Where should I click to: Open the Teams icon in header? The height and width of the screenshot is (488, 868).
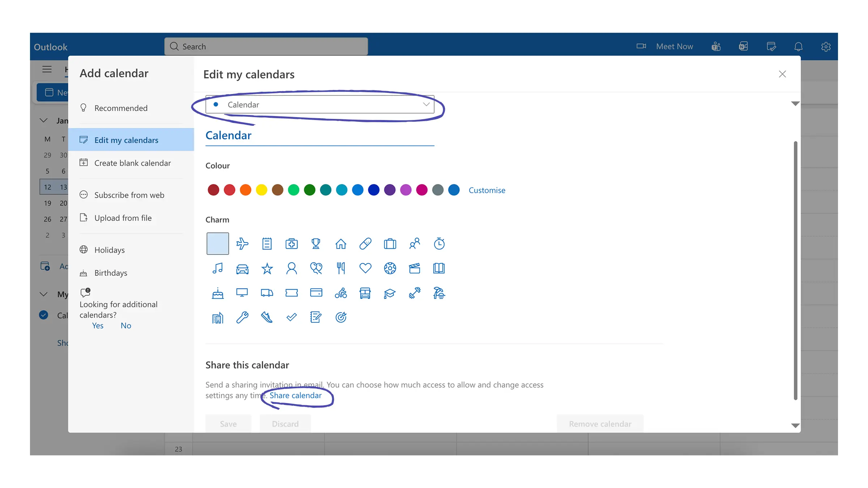click(716, 46)
